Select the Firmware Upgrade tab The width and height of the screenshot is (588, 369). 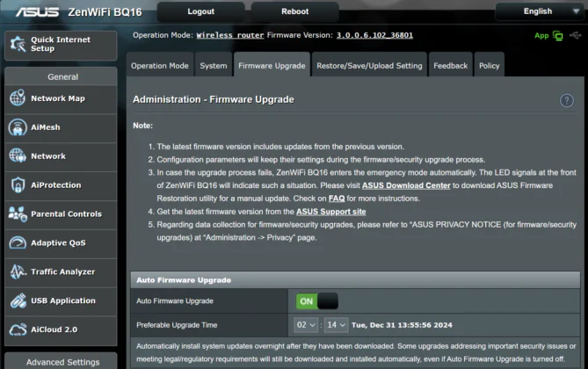[272, 65]
